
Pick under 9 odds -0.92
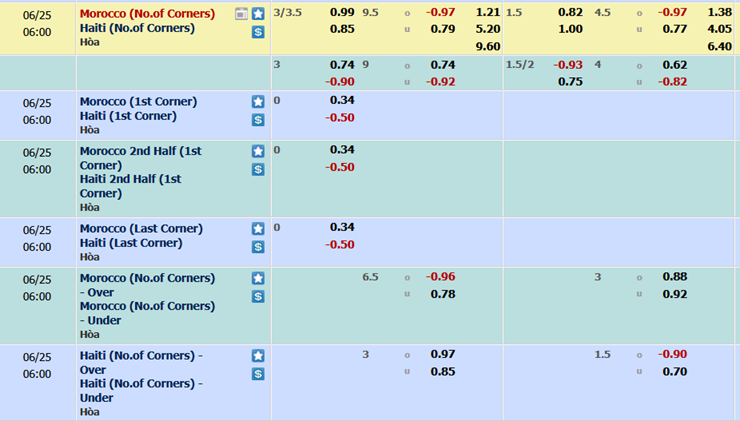point(440,82)
